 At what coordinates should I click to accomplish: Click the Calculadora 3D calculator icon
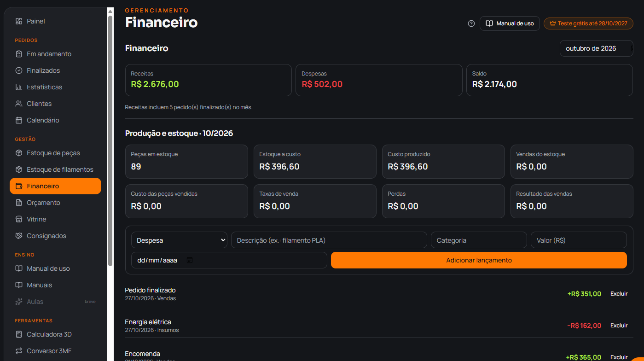(19, 334)
